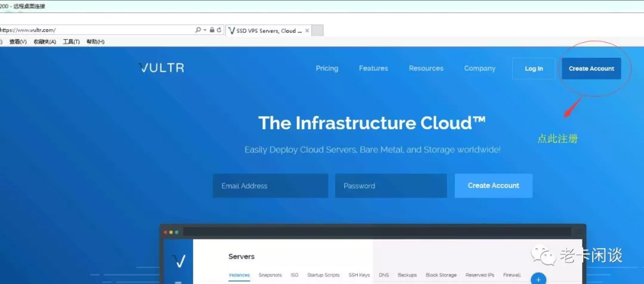Click the remote desktop window title 远程桌面连接

click(x=29, y=6)
